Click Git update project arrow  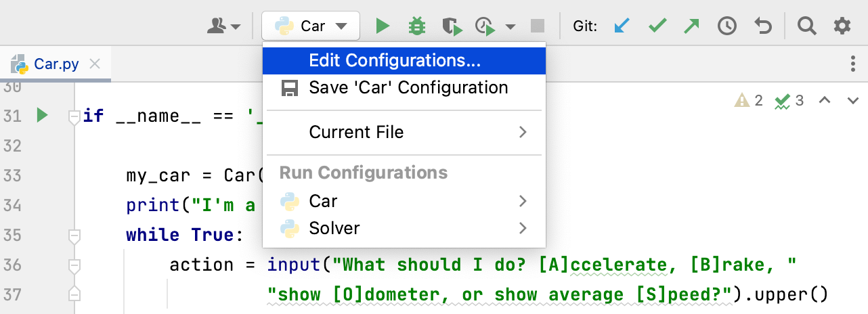621,26
